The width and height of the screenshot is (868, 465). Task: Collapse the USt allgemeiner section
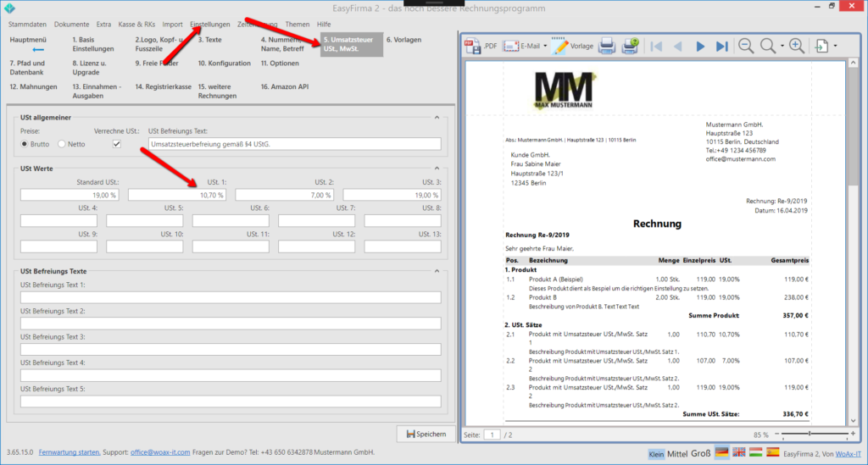click(437, 117)
